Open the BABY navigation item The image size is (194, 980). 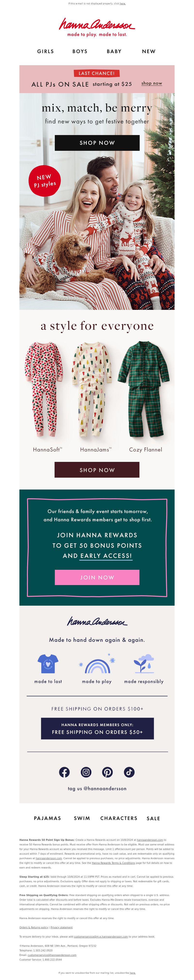click(114, 51)
